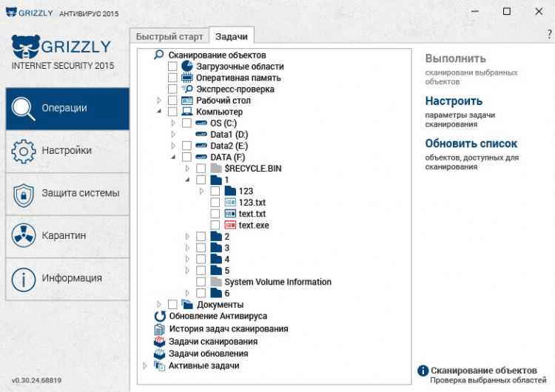555x392 pixels.
Task: Enable the Экспресс-проверка checkbox
Action: coord(172,89)
